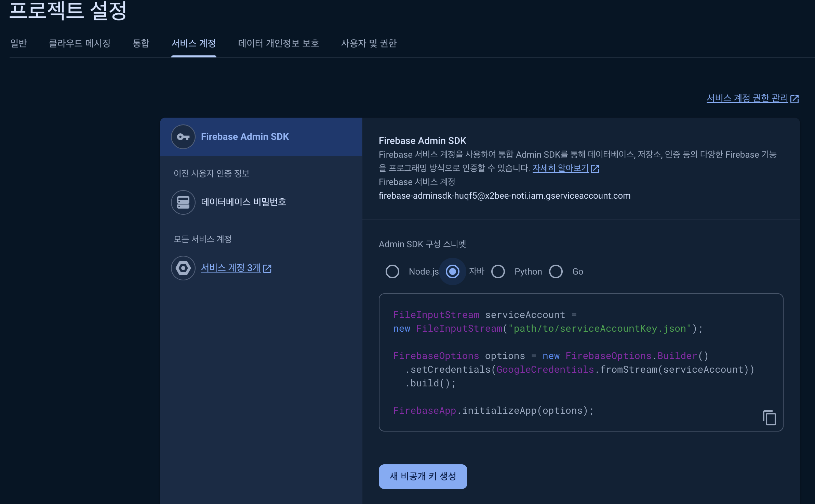Go to the 통합 tab
This screenshot has width=815, height=504.
(141, 43)
